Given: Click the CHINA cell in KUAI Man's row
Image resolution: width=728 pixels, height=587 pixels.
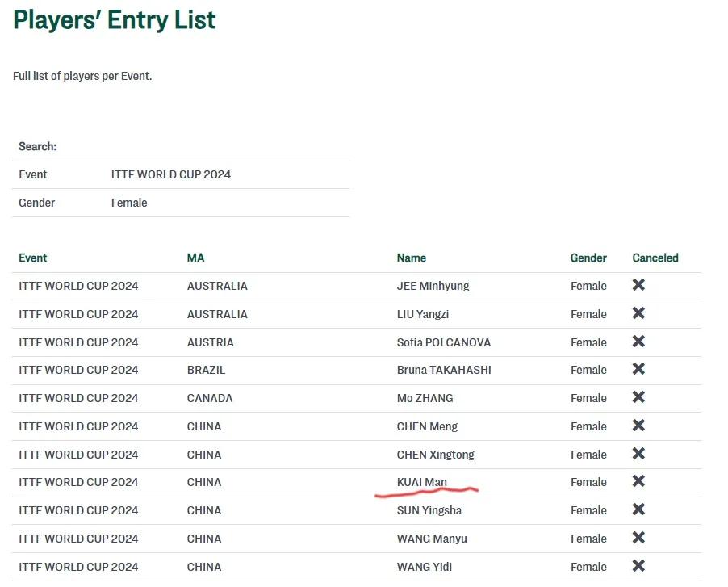Looking at the screenshot, I should point(204,482).
